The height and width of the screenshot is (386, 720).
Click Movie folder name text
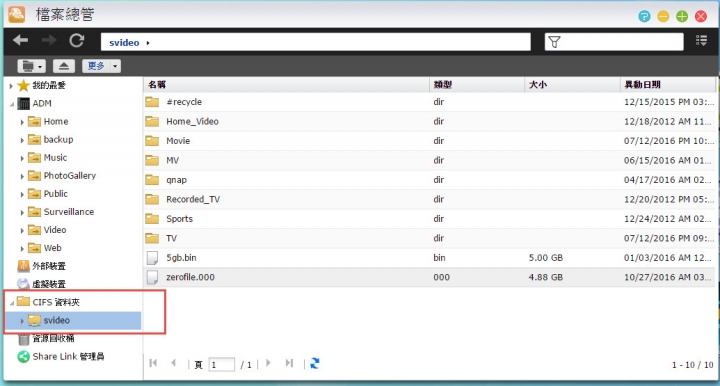coord(178,141)
